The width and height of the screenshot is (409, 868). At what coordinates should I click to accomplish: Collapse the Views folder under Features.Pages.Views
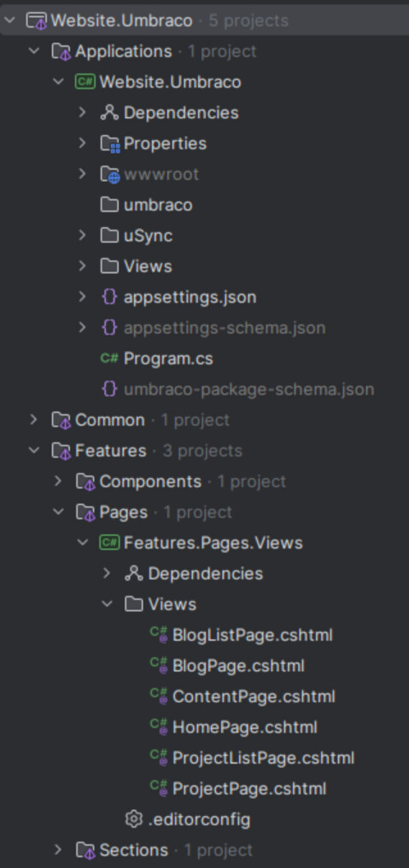coord(107,604)
